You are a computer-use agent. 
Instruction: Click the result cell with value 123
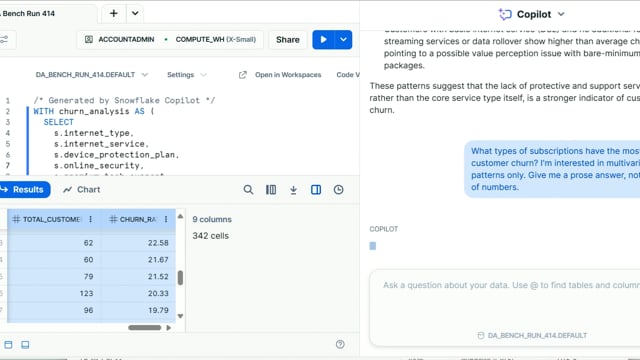point(54,293)
